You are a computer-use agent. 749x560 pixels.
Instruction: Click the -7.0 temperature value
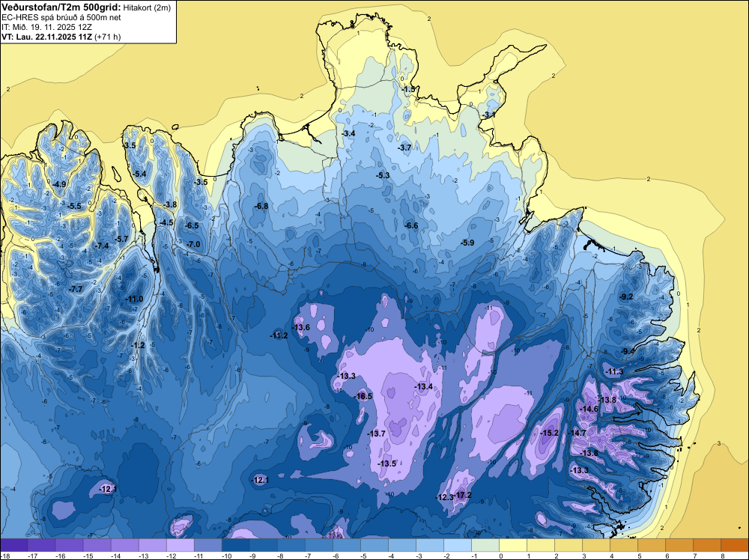coord(193,244)
